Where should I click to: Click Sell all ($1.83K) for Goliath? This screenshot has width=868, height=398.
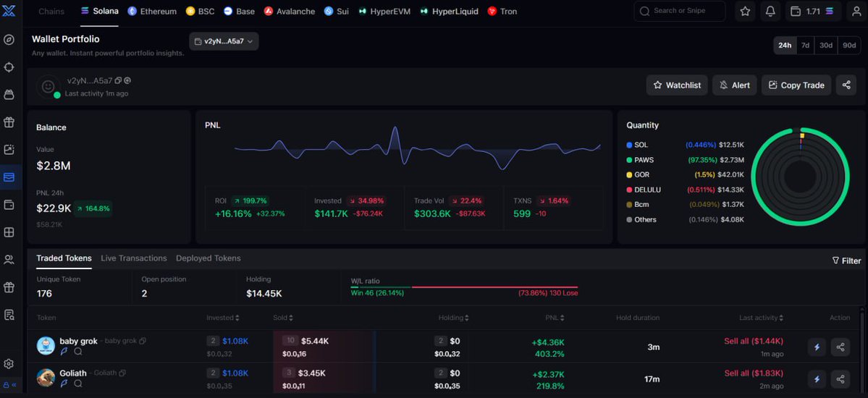click(754, 373)
